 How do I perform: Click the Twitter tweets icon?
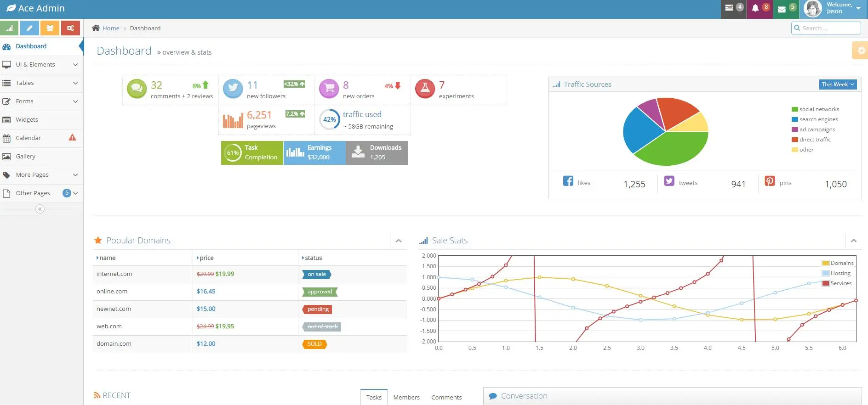tap(669, 181)
